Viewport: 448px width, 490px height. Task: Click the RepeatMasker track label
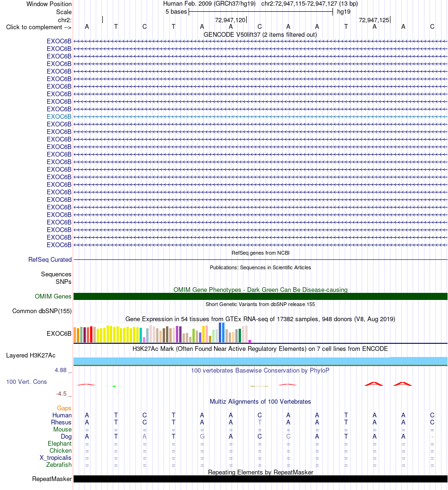click(52, 479)
